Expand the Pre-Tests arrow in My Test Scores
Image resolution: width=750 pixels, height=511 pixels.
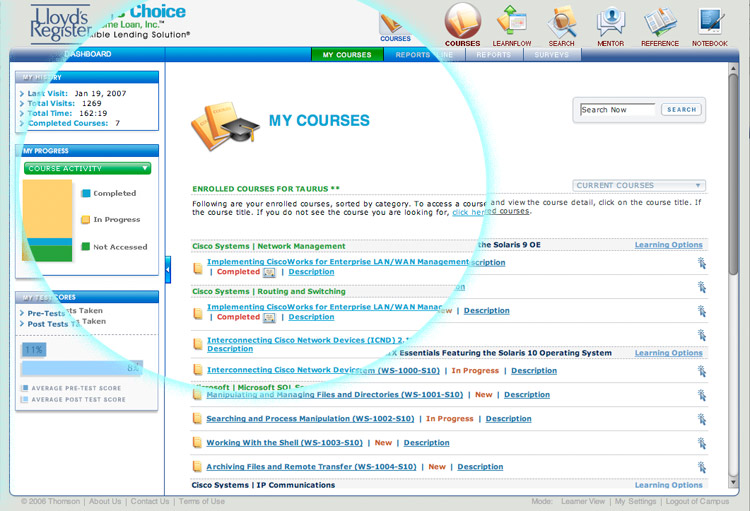tap(22, 313)
